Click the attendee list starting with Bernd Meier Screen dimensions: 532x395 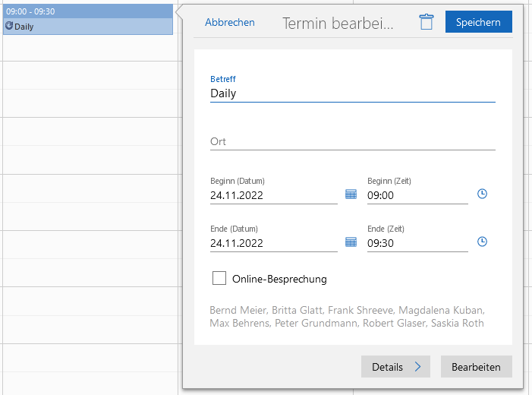(x=347, y=317)
